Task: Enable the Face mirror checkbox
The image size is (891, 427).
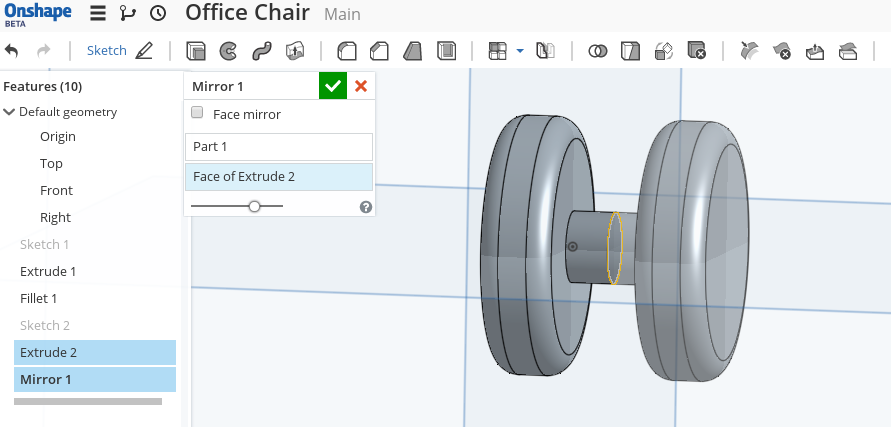Action: [197, 113]
